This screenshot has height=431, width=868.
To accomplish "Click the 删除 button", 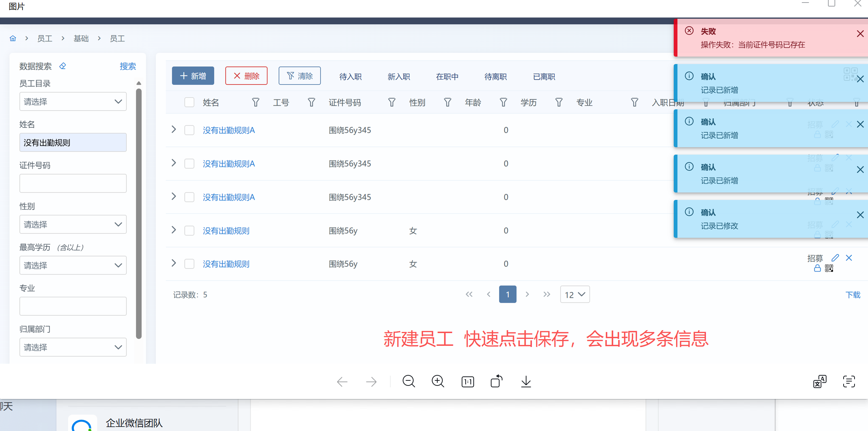I will pos(246,76).
